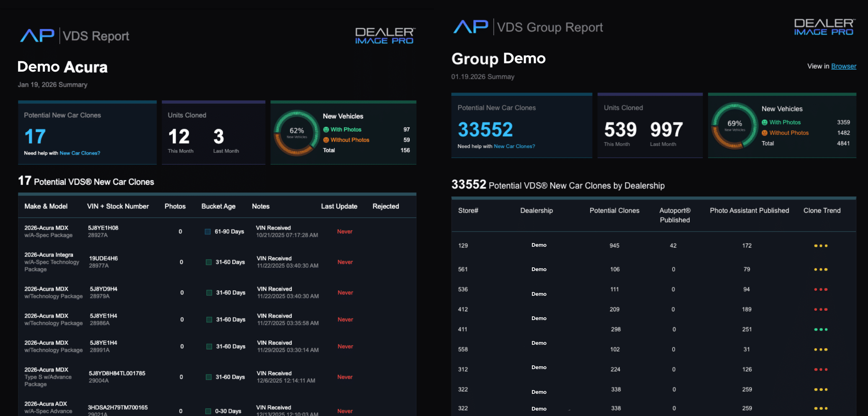Click the AP logo beside VDS Report
This screenshot has width=868, height=416.
click(x=37, y=36)
